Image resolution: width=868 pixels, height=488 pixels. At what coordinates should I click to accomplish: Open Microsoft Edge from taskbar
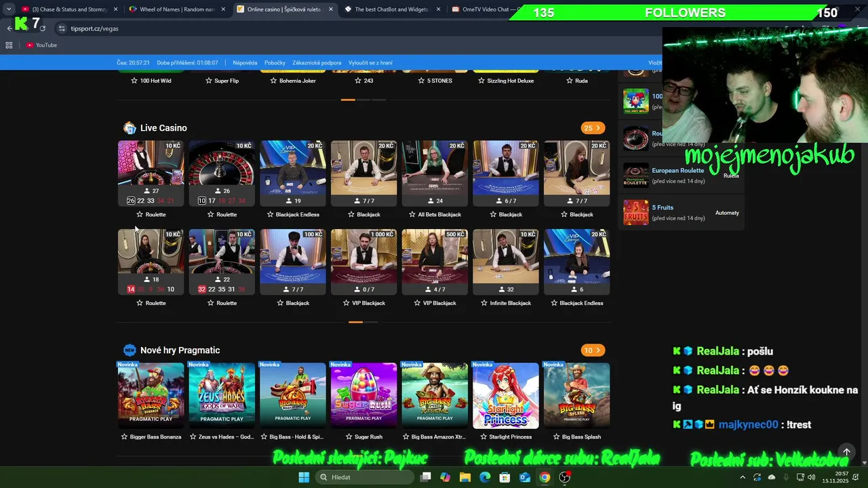485,477
